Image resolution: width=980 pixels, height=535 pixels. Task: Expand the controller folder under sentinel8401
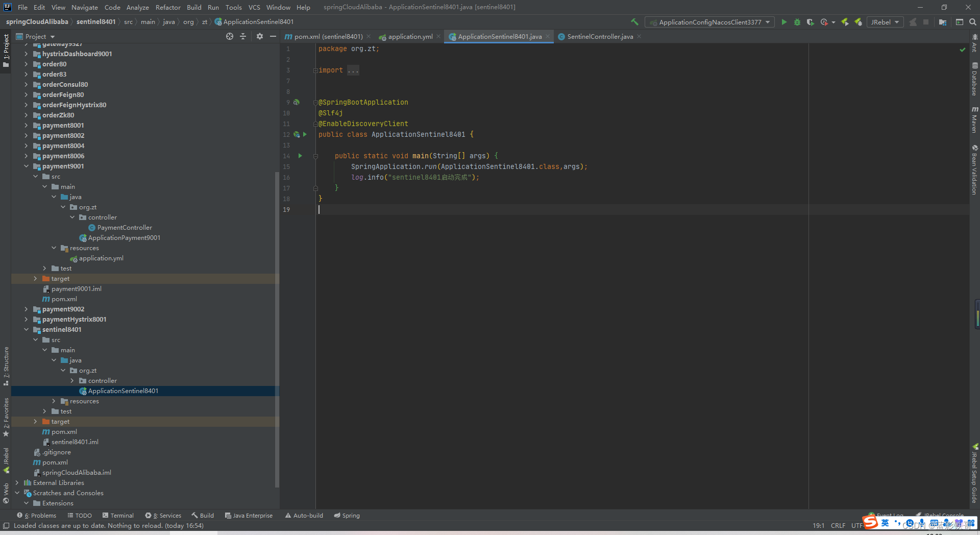pyautogui.click(x=72, y=380)
